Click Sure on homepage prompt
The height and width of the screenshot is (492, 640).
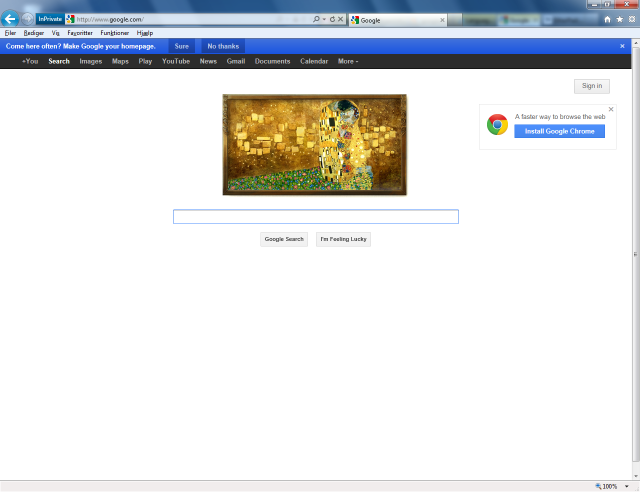coord(182,46)
